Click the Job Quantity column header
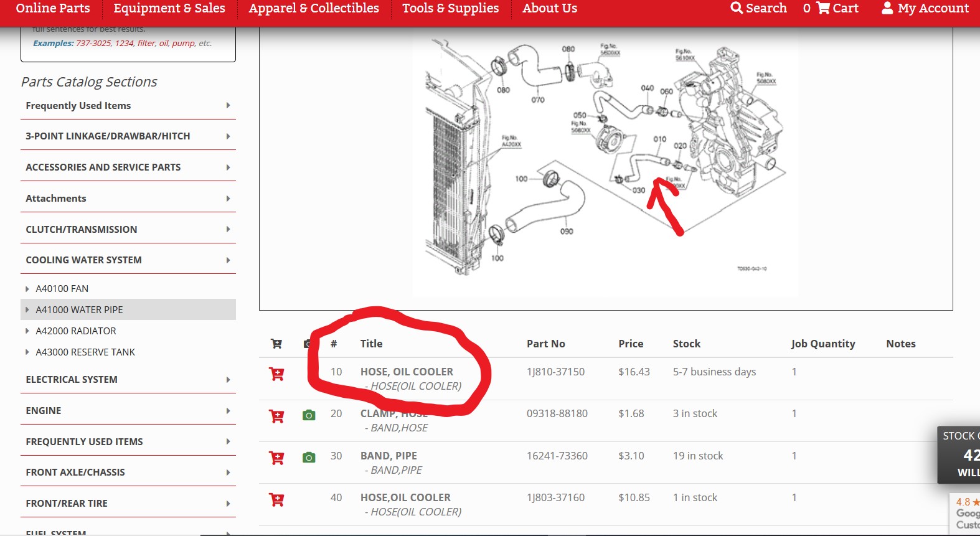980x536 pixels. coord(823,344)
